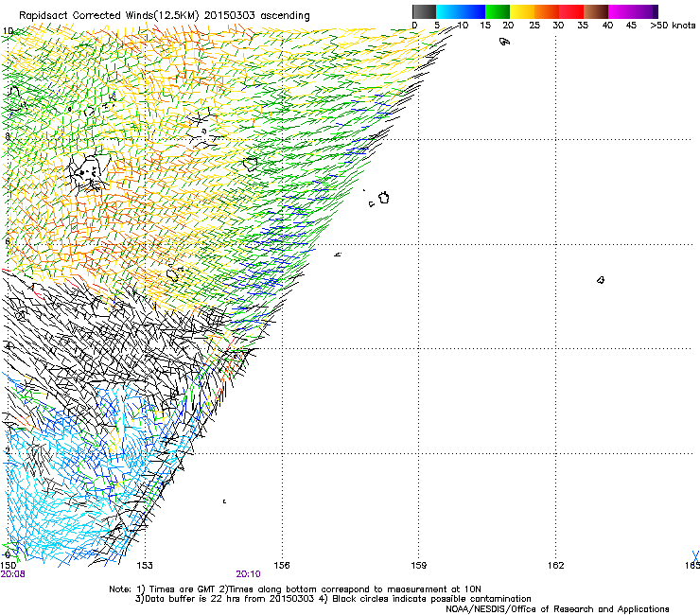Click the longitude label '156'
Image resolution: width=700 pixels, height=615 pixels.
tap(282, 566)
